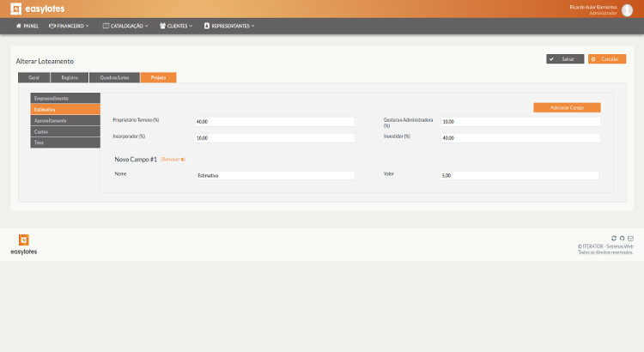Click the headset support icon in the footer

pos(623,238)
